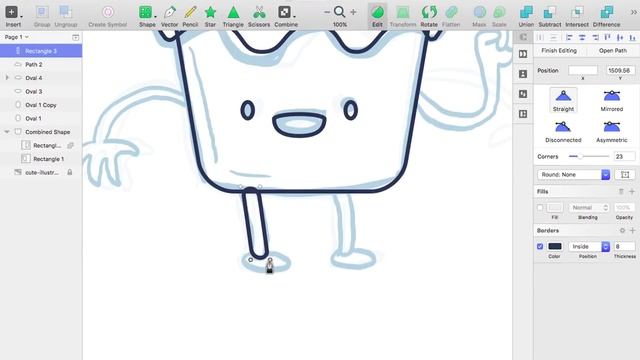Viewport: 640px width, 360px height.
Task: Click the Open Path button
Action: 613,51
